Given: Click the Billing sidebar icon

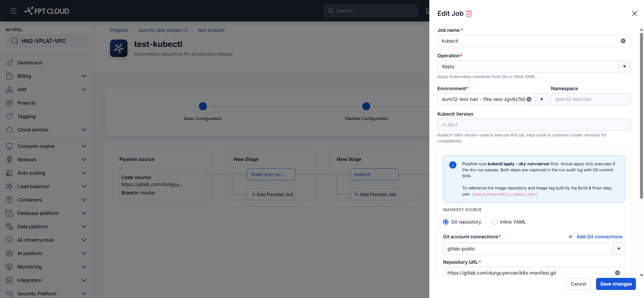Looking at the screenshot, I should [9, 76].
